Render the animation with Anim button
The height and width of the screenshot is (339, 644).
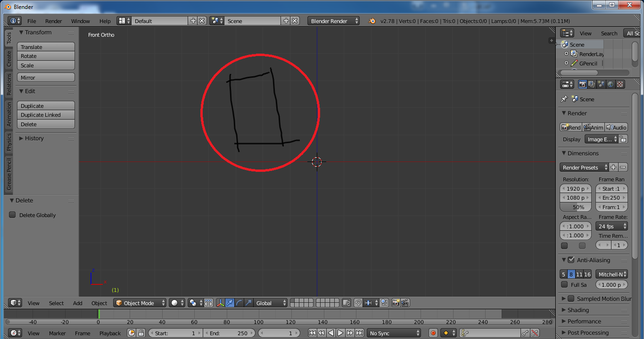tap(593, 127)
